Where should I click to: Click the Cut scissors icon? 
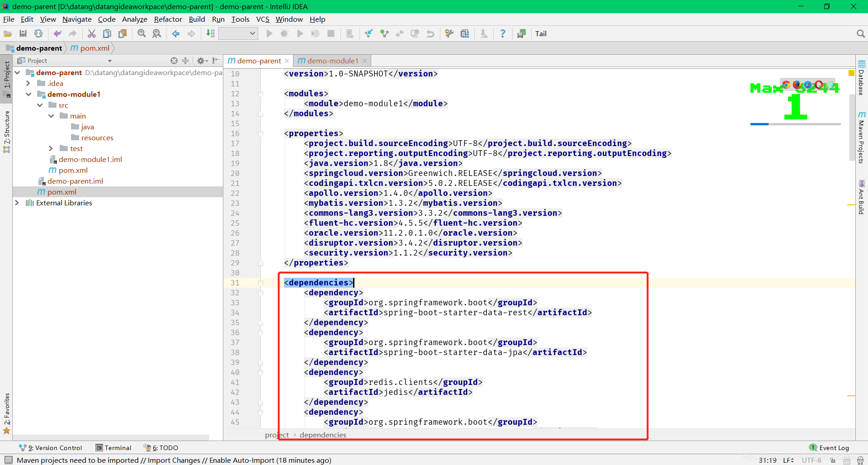click(x=92, y=33)
